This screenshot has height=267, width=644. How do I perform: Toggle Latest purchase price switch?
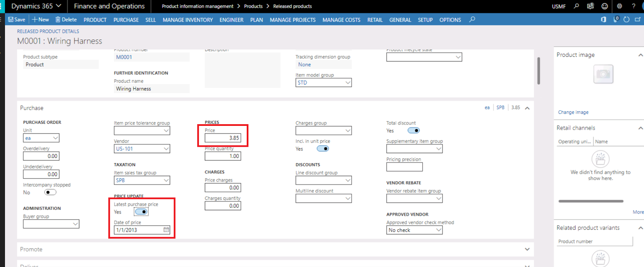141,212
